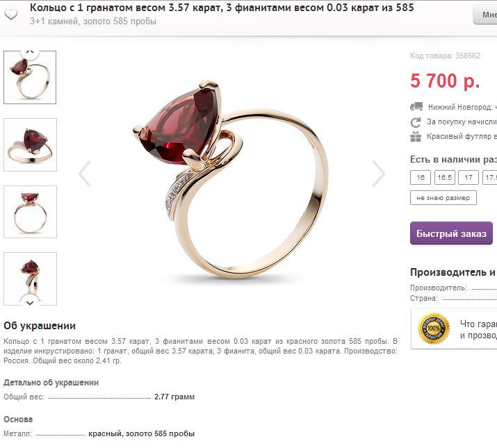This screenshot has width=497, height=448.
Task: Click the main large ring photo
Action: 231,179
